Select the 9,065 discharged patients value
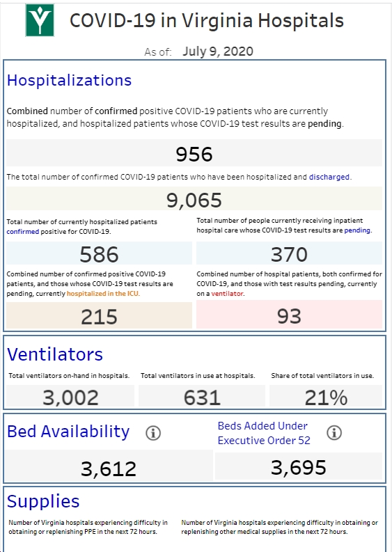392x552 pixels. point(194,200)
